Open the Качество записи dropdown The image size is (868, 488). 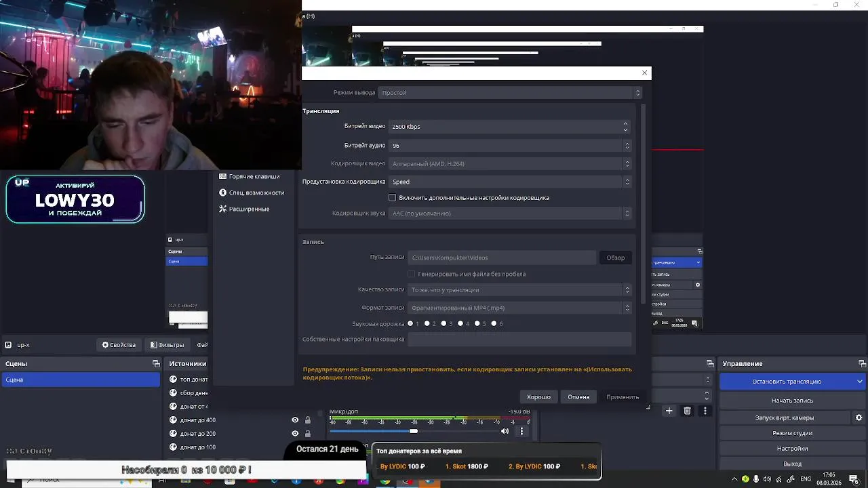click(519, 289)
